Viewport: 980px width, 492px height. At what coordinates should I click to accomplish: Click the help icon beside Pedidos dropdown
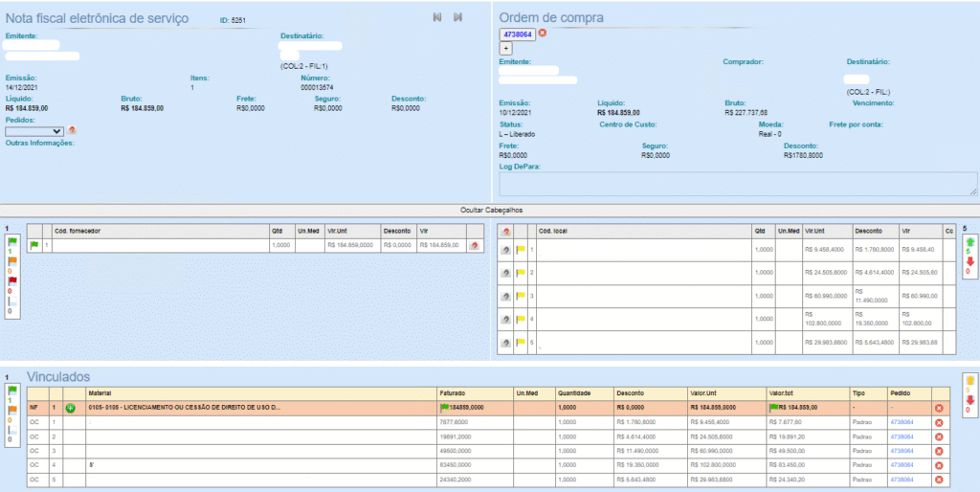tap(72, 131)
